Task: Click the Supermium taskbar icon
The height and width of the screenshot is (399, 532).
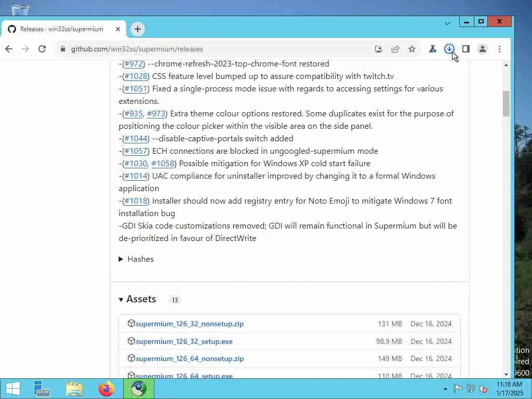Action: (138, 389)
